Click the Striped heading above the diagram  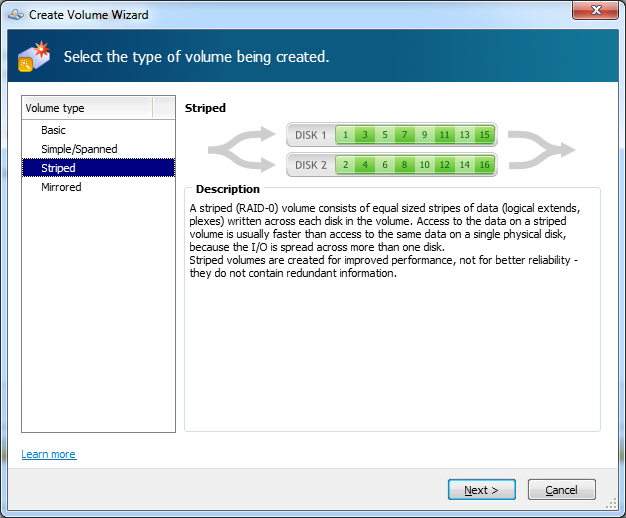pyautogui.click(x=205, y=108)
